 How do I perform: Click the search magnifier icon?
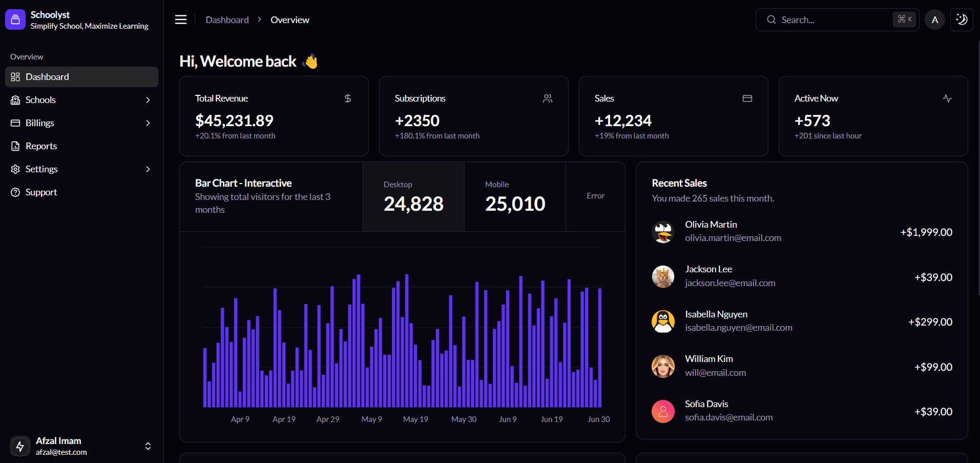(771, 19)
